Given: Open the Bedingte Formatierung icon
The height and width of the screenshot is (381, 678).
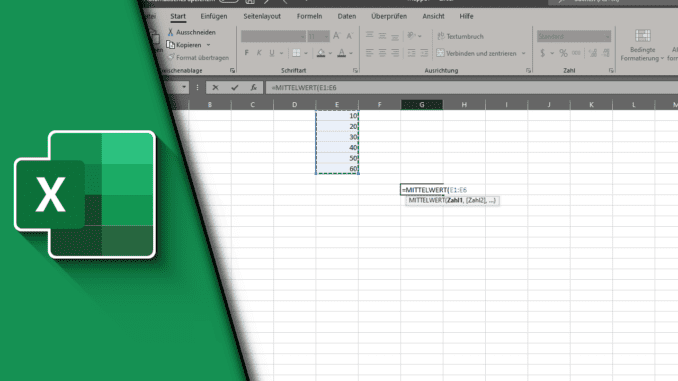Looking at the screenshot, I should point(643,35).
